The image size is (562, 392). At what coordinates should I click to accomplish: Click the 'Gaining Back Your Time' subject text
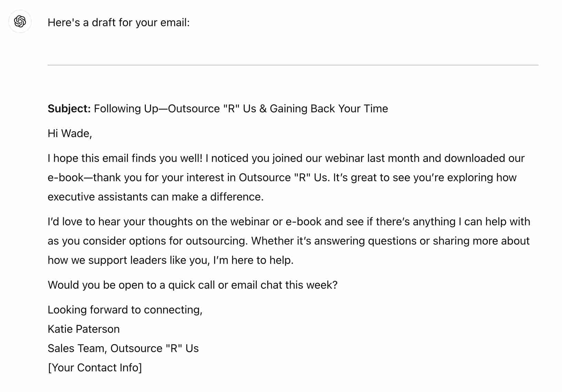click(329, 109)
